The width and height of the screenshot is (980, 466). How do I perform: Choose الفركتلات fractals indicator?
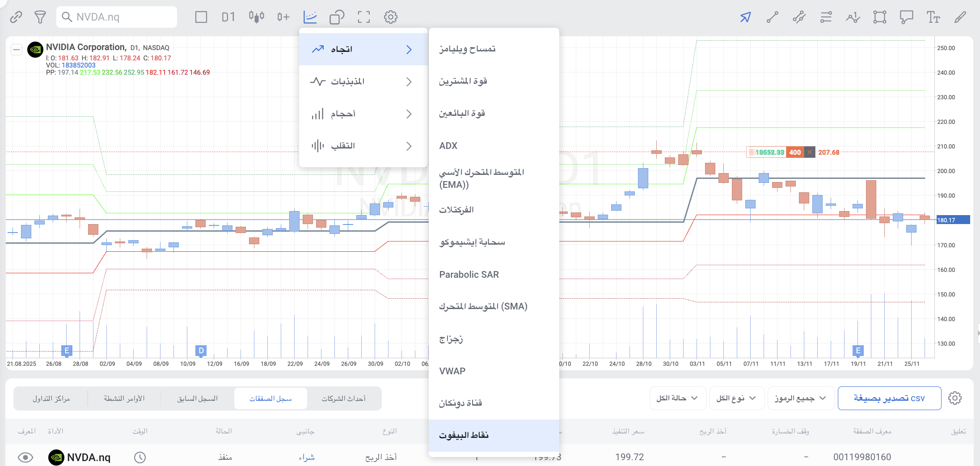click(x=494, y=210)
